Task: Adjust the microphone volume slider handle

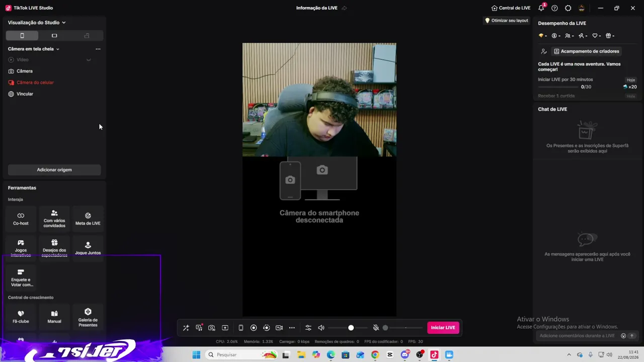Action: pyautogui.click(x=385, y=328)
